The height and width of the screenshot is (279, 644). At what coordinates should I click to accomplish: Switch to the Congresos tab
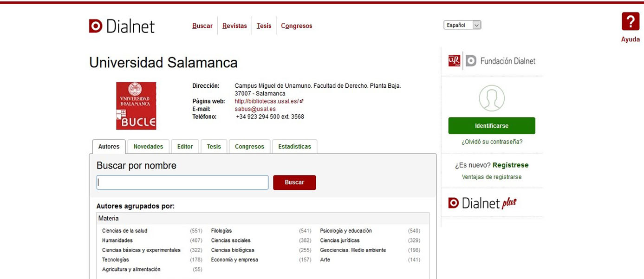[x=249, y=147]
